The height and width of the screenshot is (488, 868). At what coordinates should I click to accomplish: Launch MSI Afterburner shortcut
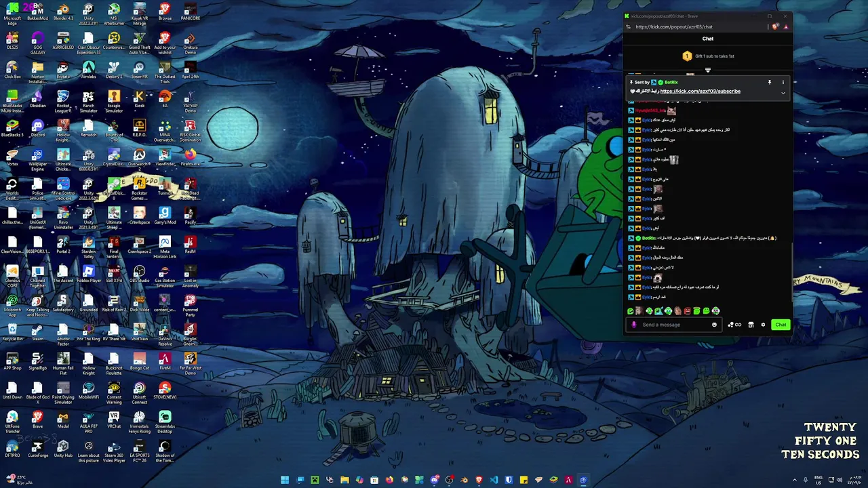click(x=114, y=12)
